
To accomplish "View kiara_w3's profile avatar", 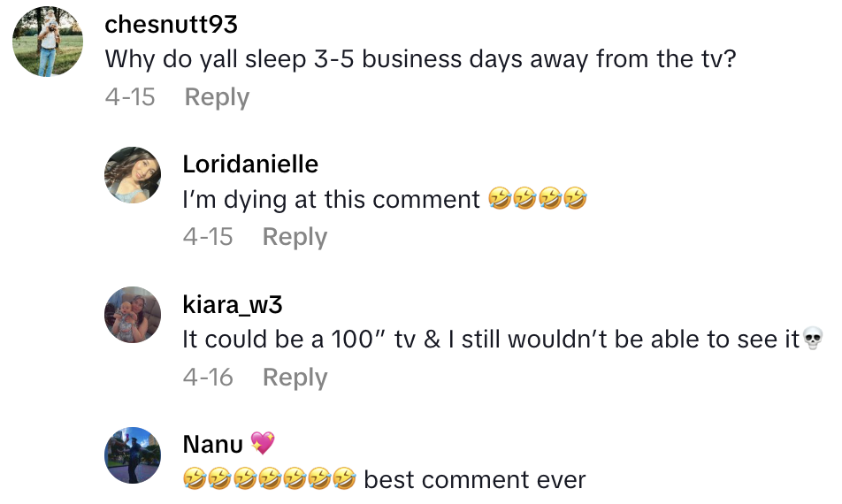I will 133,314.
